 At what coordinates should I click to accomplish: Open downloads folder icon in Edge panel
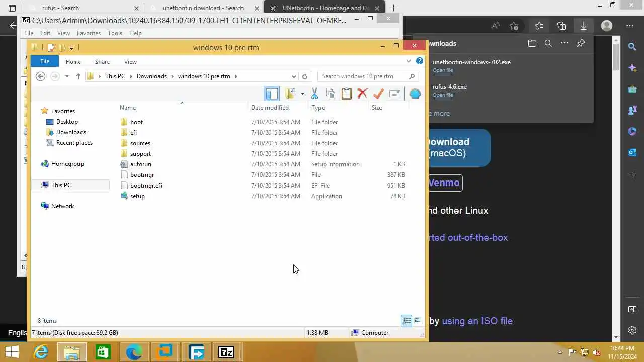(532, 43)
